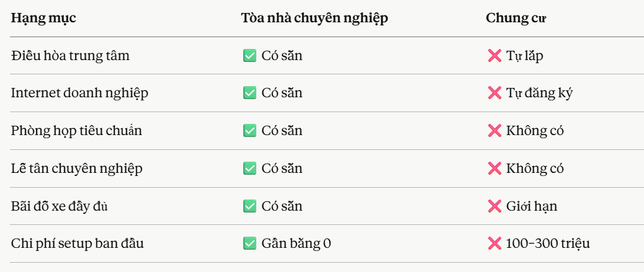Click green checkmark icon for Internet doanh nghiệp

click(249, 93)
